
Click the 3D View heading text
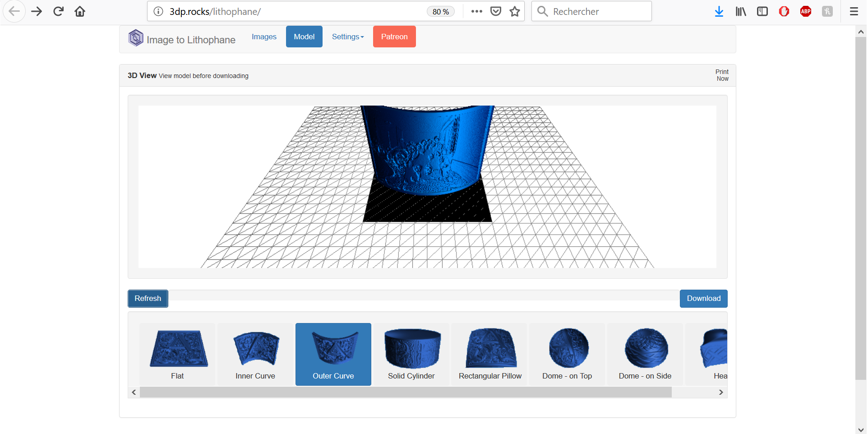click(x=142, y=75)
